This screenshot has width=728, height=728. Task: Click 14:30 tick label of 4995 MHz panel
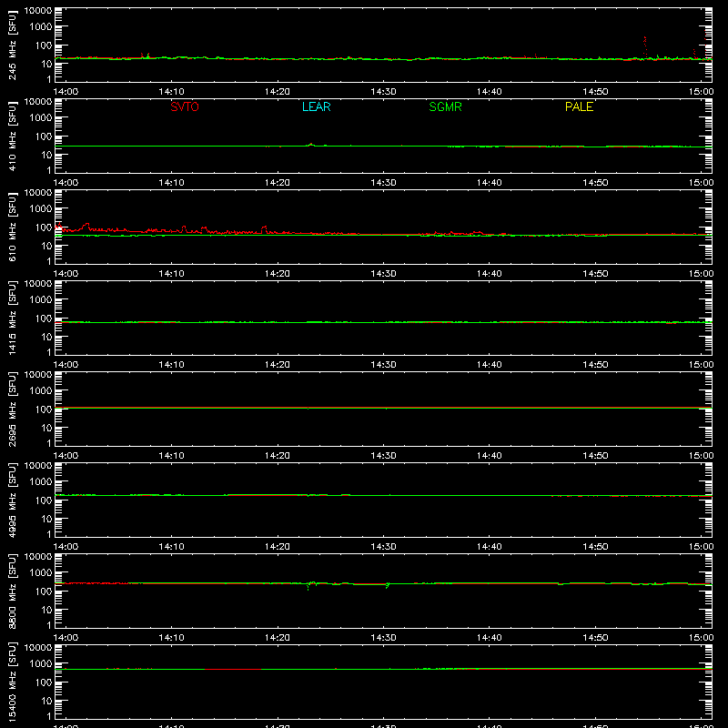point(383,547)
